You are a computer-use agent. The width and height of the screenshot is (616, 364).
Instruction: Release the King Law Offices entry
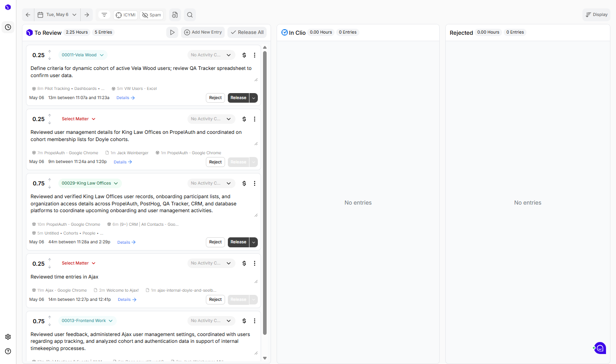[239, 242]
